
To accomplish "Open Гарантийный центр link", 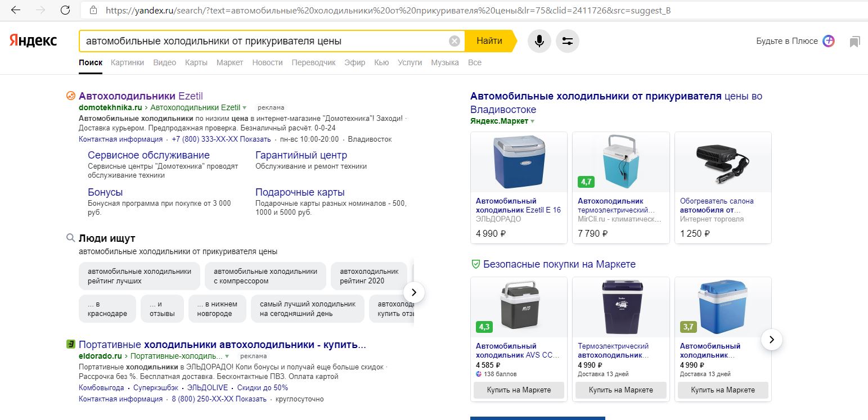I will point(301,155).
